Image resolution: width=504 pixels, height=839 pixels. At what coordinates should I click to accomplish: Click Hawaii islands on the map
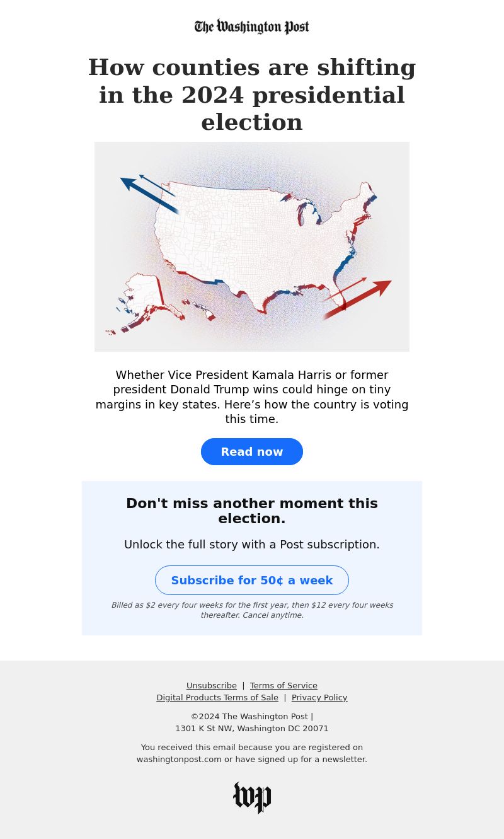click(x=200, y=309)
